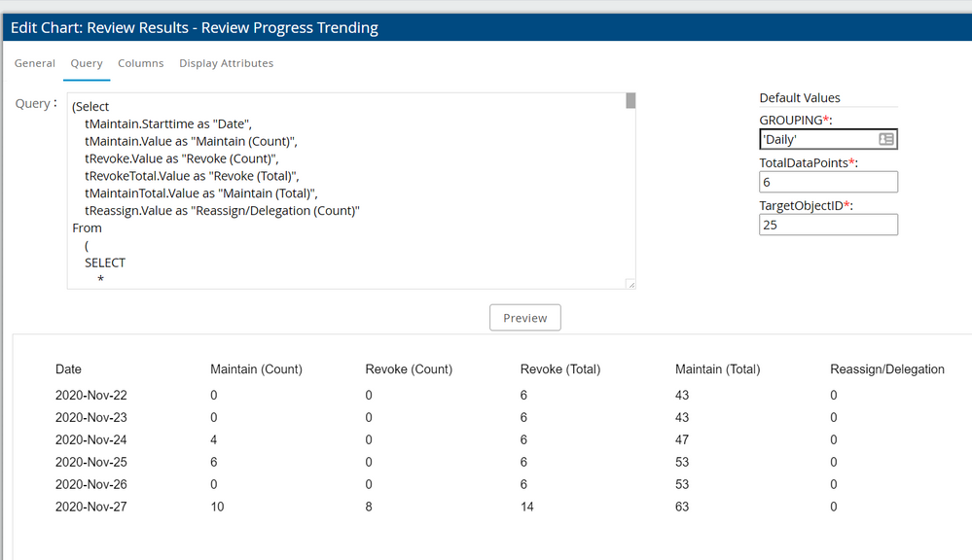Viewport: 972px width, 560px height.
Task: Focus the GROUPING input with 'Daily'
Action: coord(817,140)
